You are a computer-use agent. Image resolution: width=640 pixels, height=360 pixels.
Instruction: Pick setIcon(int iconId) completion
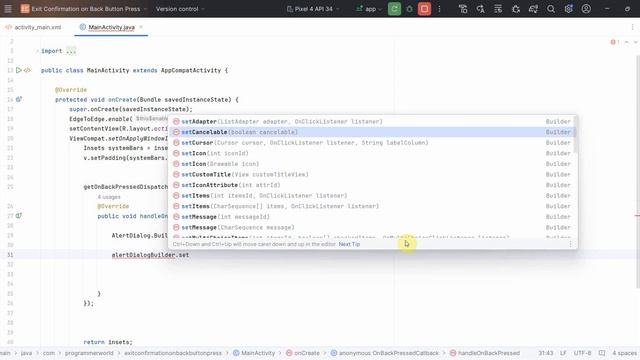[371, 153]
